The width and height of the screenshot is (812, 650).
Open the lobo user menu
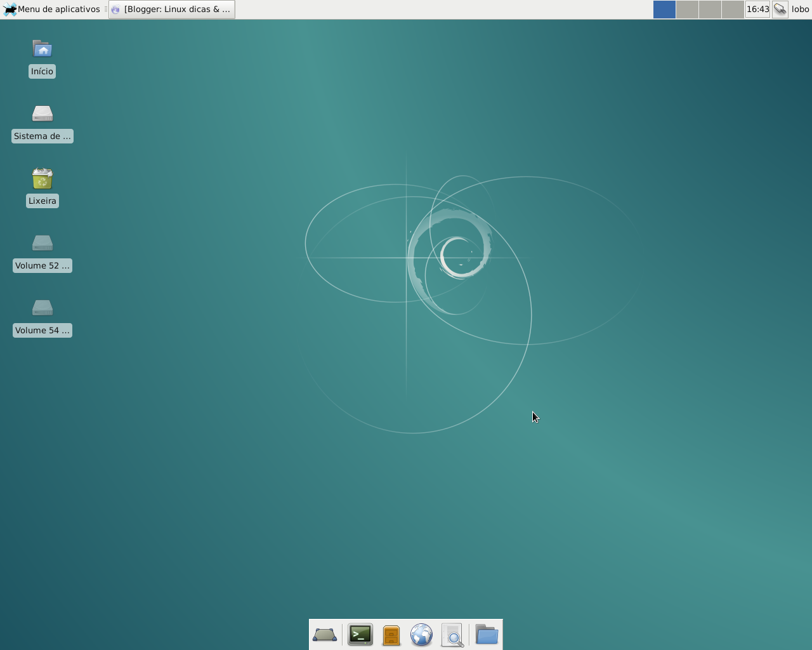pos(800,10)
